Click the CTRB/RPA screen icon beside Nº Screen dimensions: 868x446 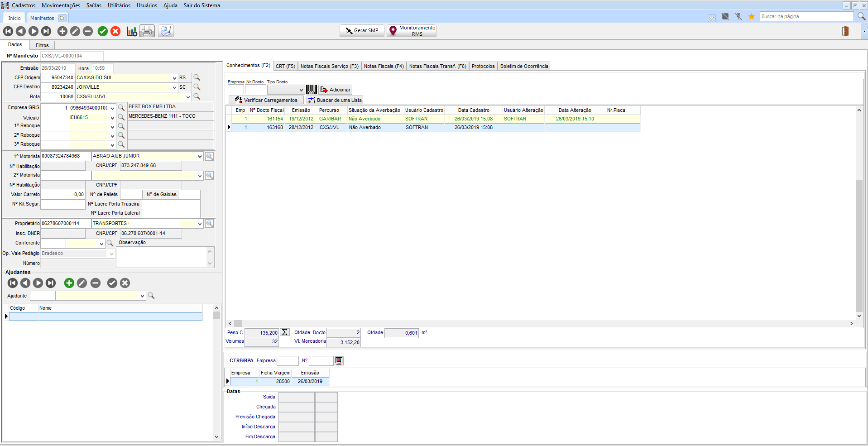(339, 361)
